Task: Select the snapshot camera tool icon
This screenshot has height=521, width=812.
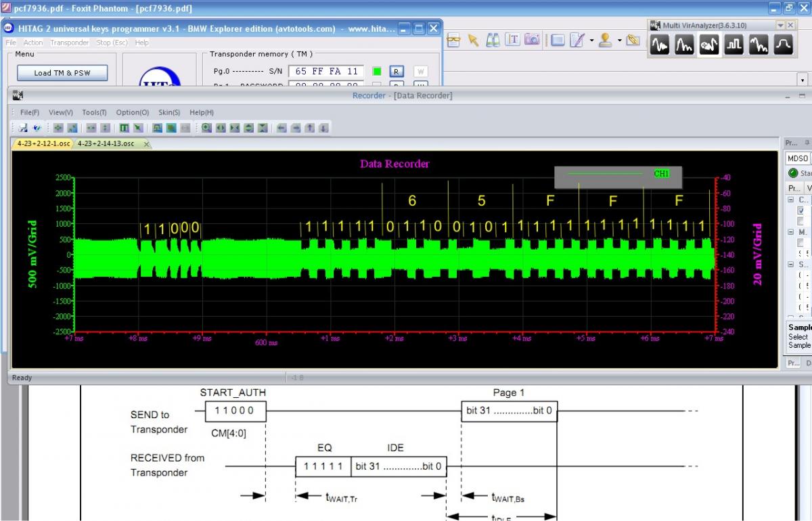Action: click(532, 40)
